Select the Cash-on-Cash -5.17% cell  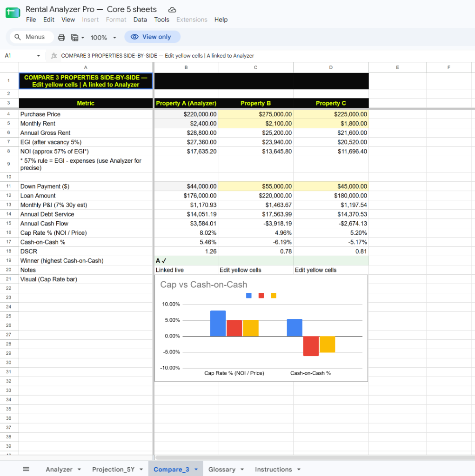point(331,242)
